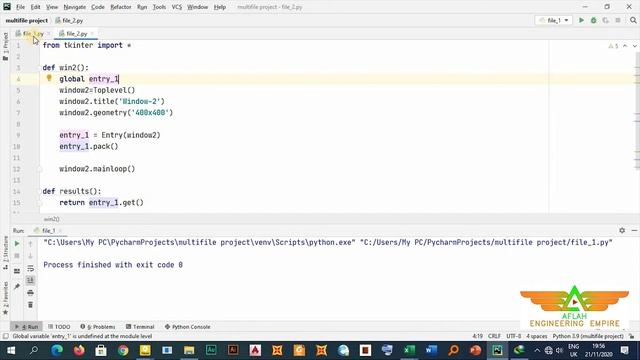Open Google Chrome from the taskbar
The height and width of the screenshot is (360, 640).
pyautogui.click(x=123, y=350)
